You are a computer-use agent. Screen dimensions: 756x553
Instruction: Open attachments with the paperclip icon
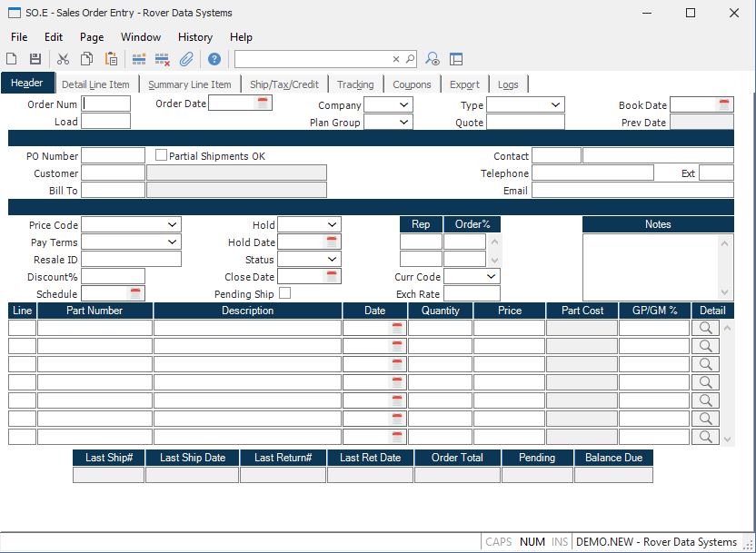pos(186,59)
